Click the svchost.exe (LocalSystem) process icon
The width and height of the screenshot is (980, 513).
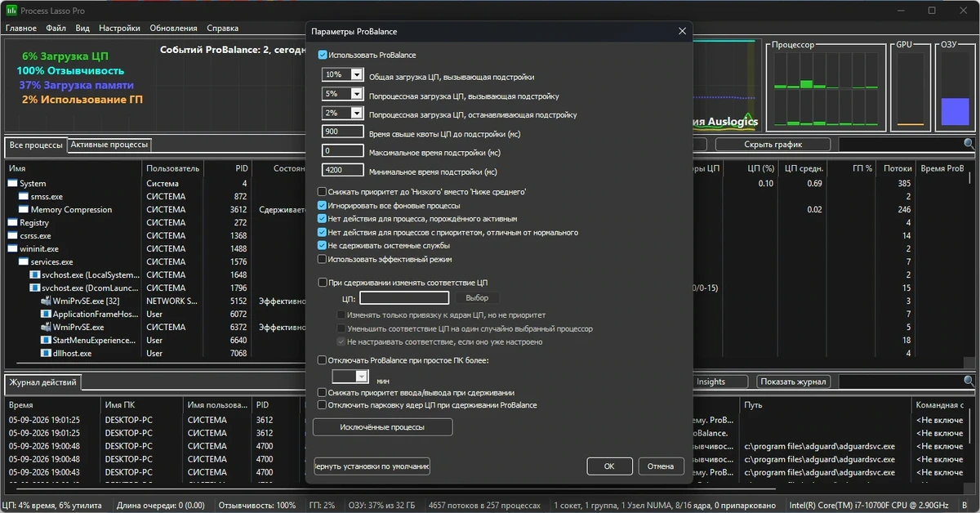pos(35,275)
